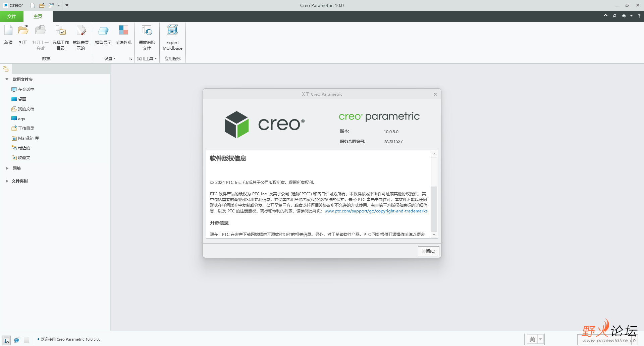Click the copyright scrollbar up arrow
Viewport: 644px width, 346px height.
434,154
